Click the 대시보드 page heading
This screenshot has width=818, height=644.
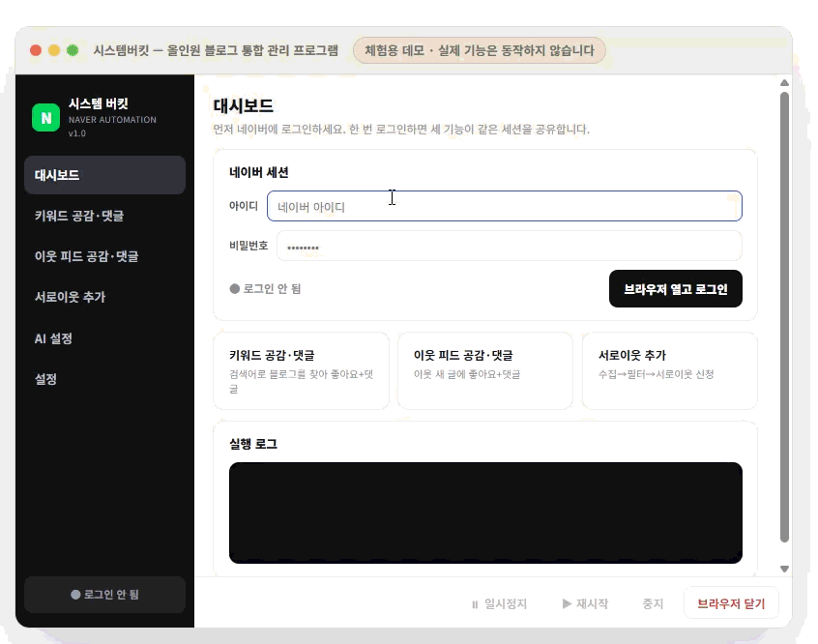[x=243, y=106]
